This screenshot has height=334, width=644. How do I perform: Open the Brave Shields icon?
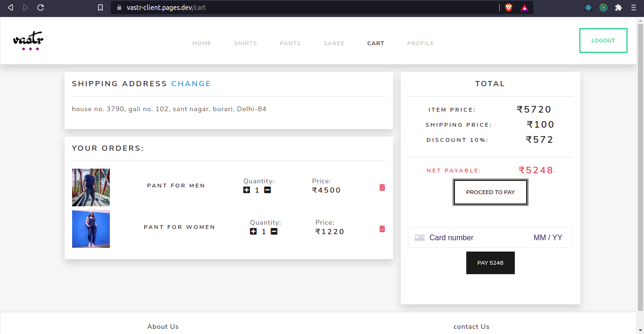(509, 8)
